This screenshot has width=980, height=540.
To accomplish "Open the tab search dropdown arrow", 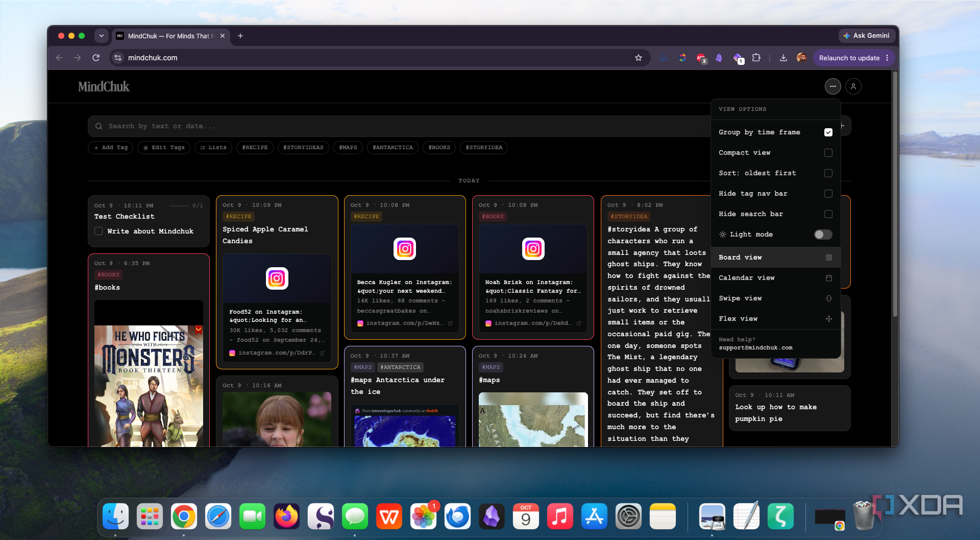I will click(101, 36).
